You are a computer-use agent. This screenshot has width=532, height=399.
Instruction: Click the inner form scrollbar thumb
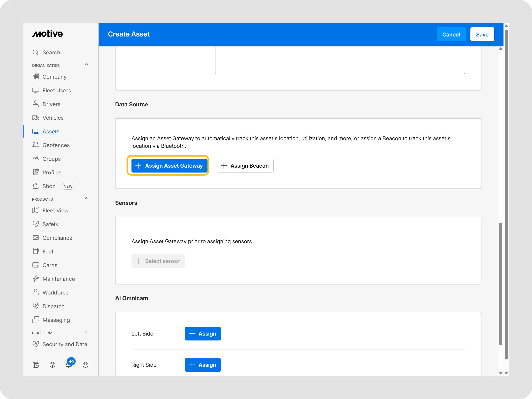tap(500, 284)
